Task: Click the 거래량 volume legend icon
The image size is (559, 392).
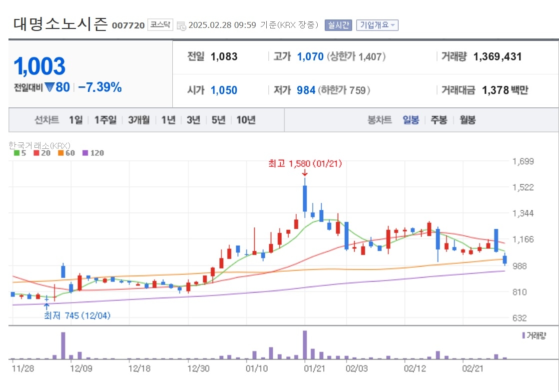Action: coord(524,336)
